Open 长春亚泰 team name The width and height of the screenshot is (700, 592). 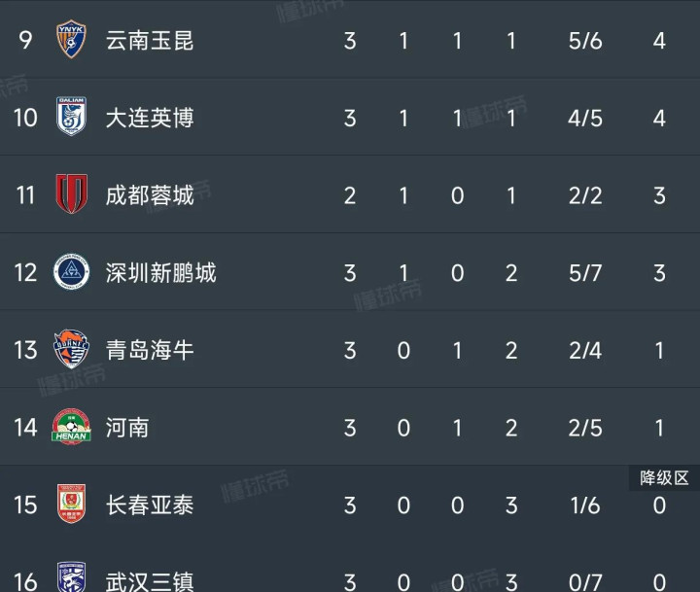[x=150, y=505]
